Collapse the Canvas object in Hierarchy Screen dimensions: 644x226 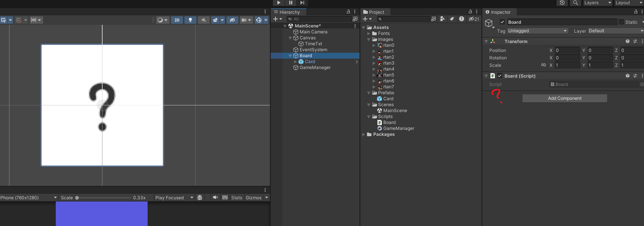(x=290, y=38)
